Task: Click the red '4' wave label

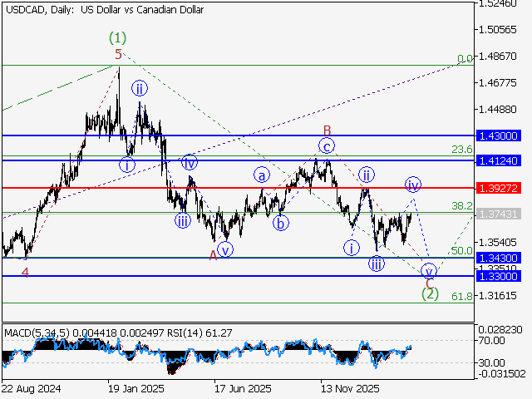Action: tap(25, 272)
